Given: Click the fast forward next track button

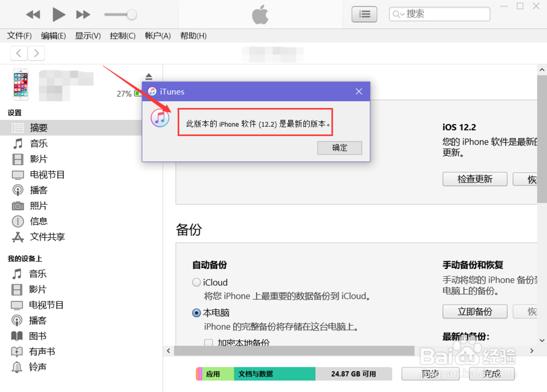Looking at the screenshot, I should [83, 15].
